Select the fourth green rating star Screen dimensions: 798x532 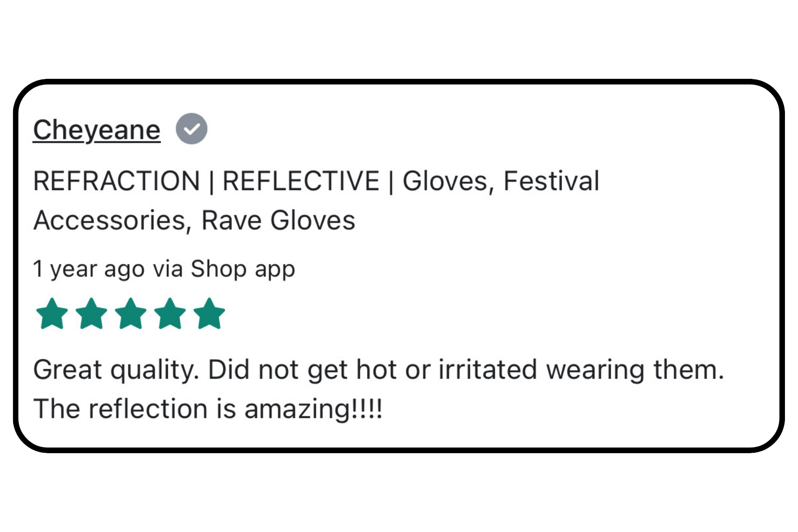(170, 314)
